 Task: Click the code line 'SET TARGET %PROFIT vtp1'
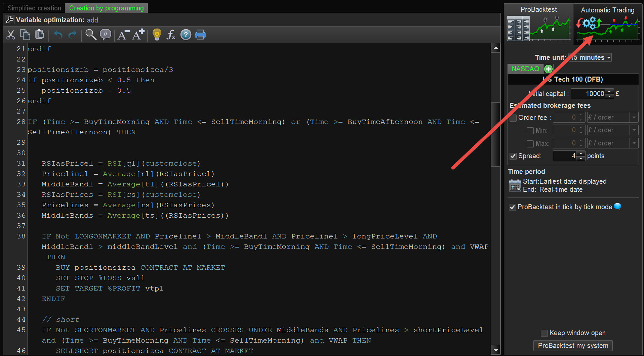[x=110, y=288]
